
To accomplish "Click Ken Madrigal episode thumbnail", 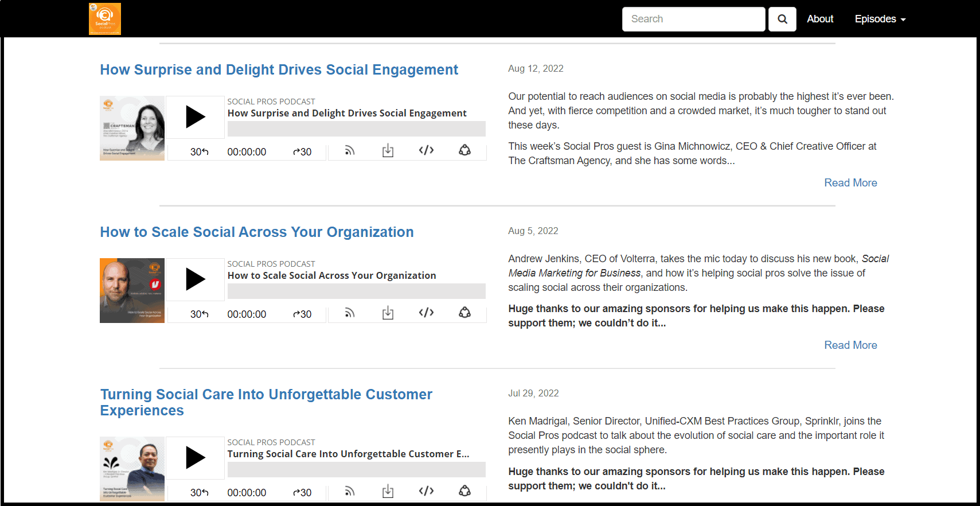I will (x=132, y=469).
